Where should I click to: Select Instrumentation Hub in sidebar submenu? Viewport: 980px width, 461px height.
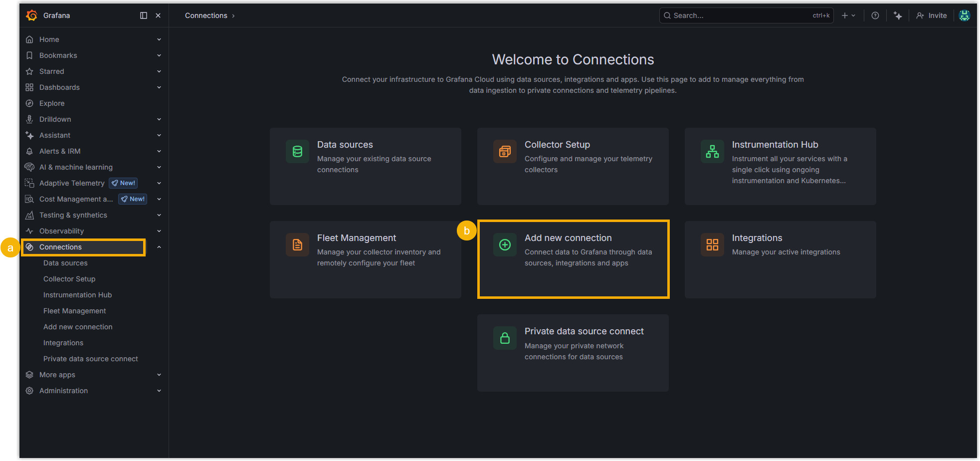77,295
